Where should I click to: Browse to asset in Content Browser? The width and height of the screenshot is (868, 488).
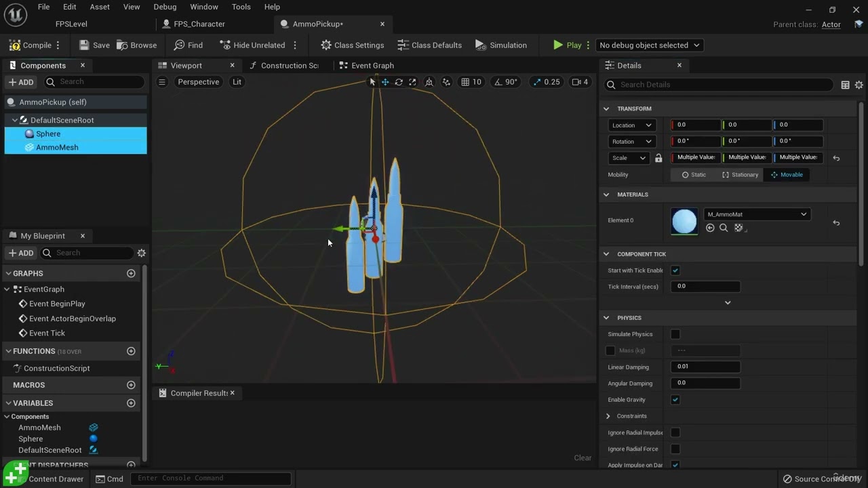tap(136, 45)
